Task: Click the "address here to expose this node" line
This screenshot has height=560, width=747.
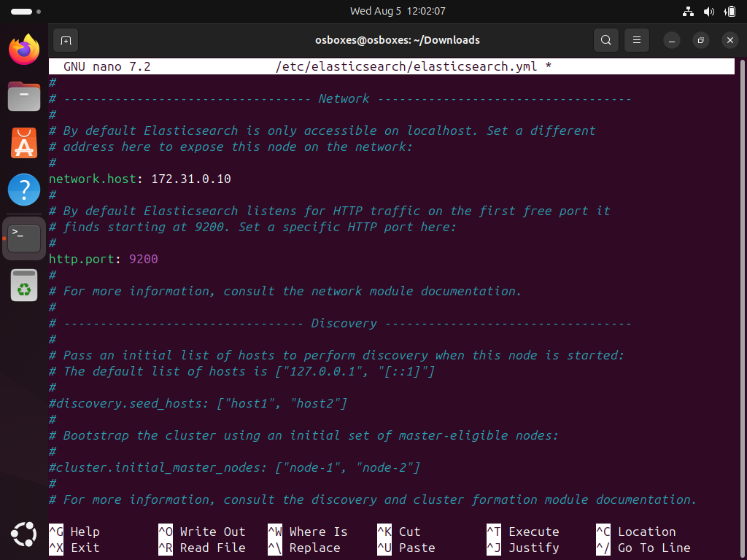Action: click(x=231, y=147)
